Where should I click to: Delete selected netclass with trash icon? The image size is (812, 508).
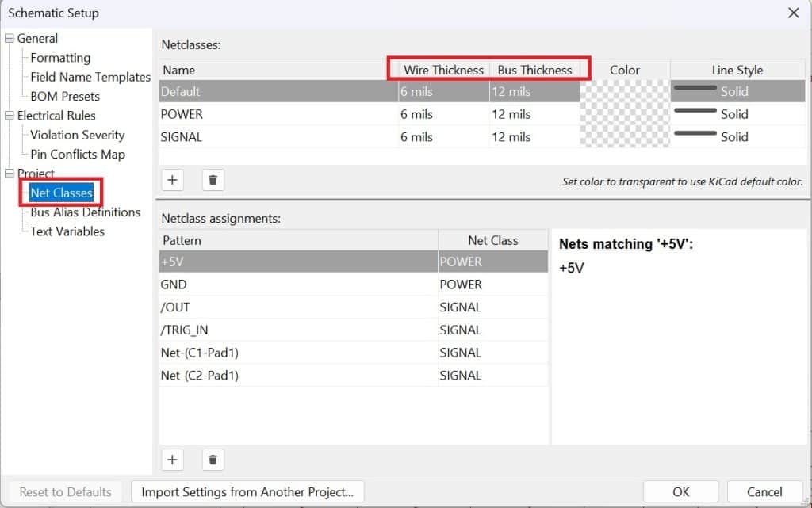(x=213, y=180)
